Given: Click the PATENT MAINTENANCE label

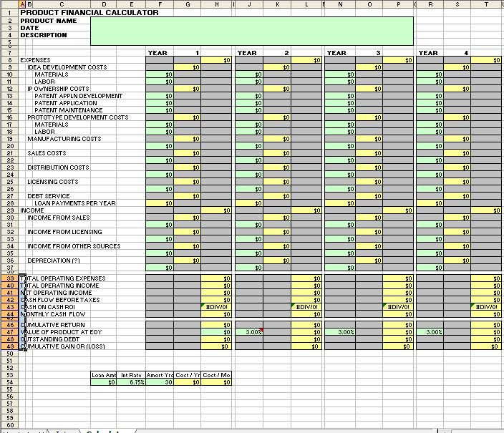Looking at the screenshot, I should tap(69, 110).
